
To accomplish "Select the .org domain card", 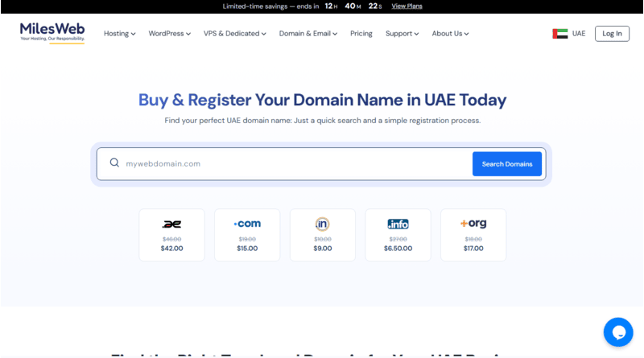I will tap(473, 235).
